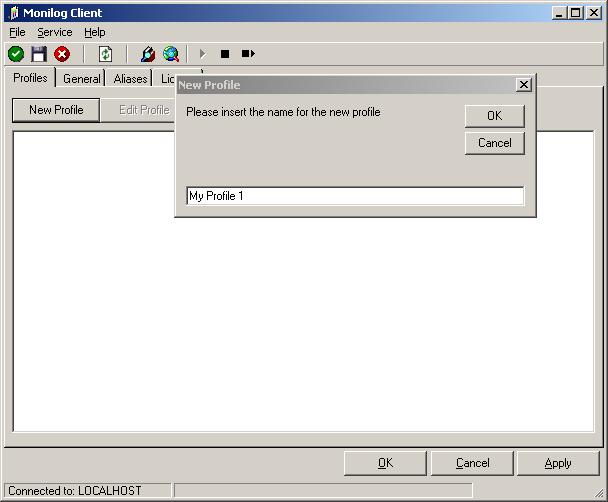Open the File menu
This screenshot has height=502, width=608.
[17, 32]
